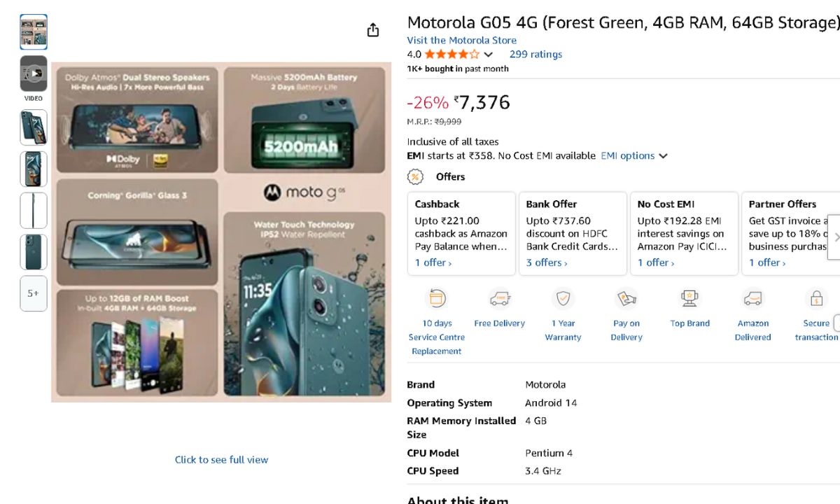Show more images via 5+ thumbnail
Image resolution: width=840 pixels, height=504 pixels.
(34, 293)
